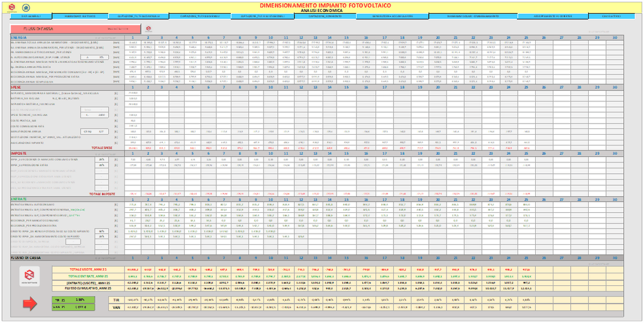
Task: Click the Manutenzione Annua value input
Action: click(101, 132)
